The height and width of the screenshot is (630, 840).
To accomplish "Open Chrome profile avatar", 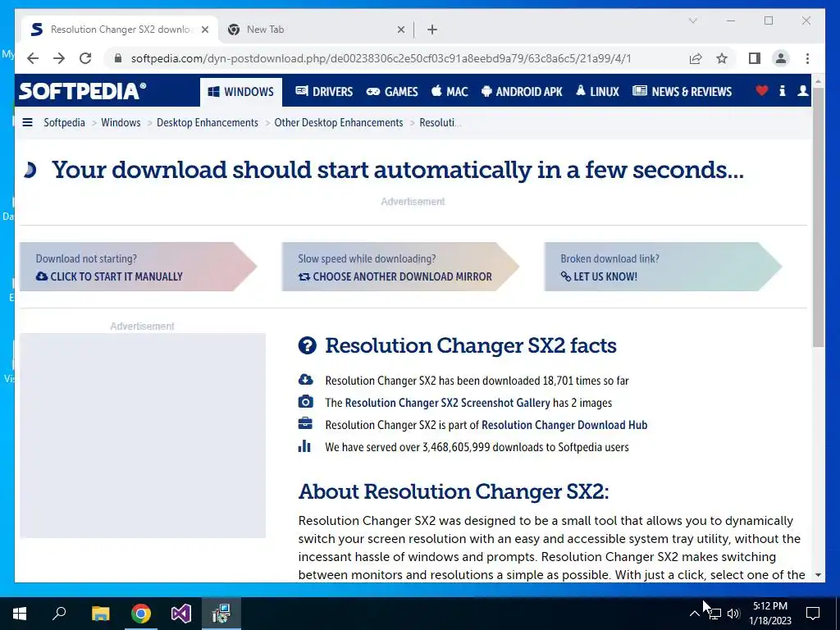I will 781,58.
